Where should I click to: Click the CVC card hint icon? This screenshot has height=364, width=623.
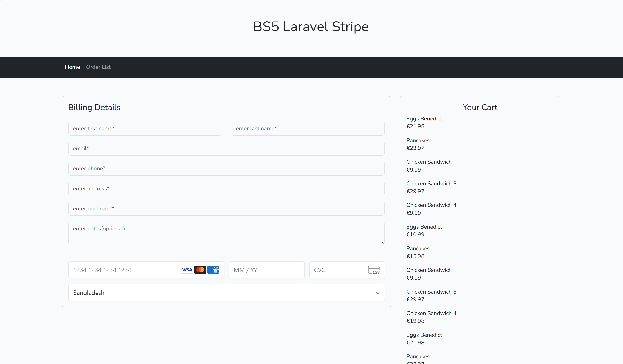[373, 270]
